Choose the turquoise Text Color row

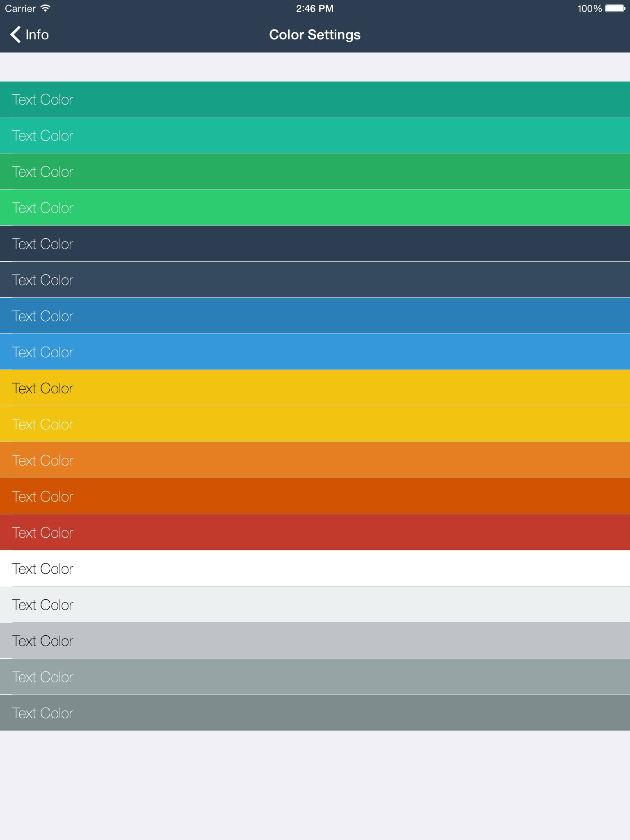[x=315, y=135]
